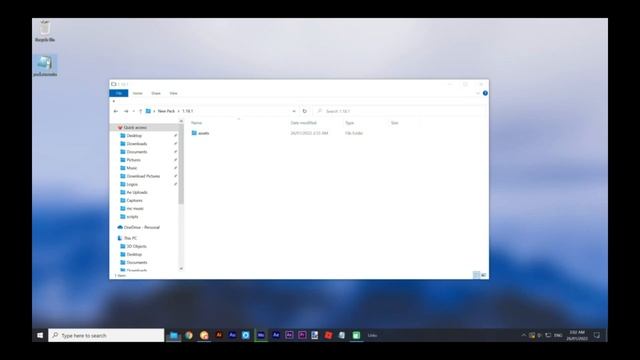Switch to the Details view layout button
640x360 pixels.
[x=476, y=275]
